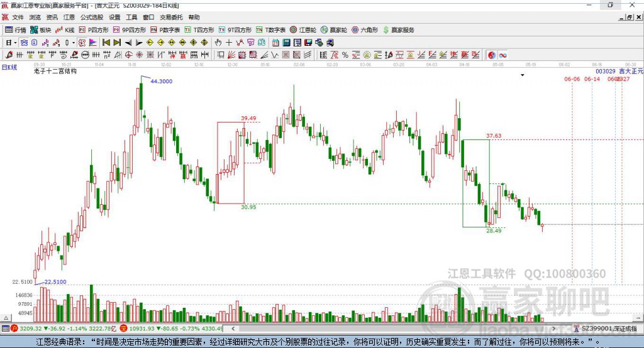Viewport: 644px width, 348px height.
Task: Click the 日K线 chart label
Action: 9,67
